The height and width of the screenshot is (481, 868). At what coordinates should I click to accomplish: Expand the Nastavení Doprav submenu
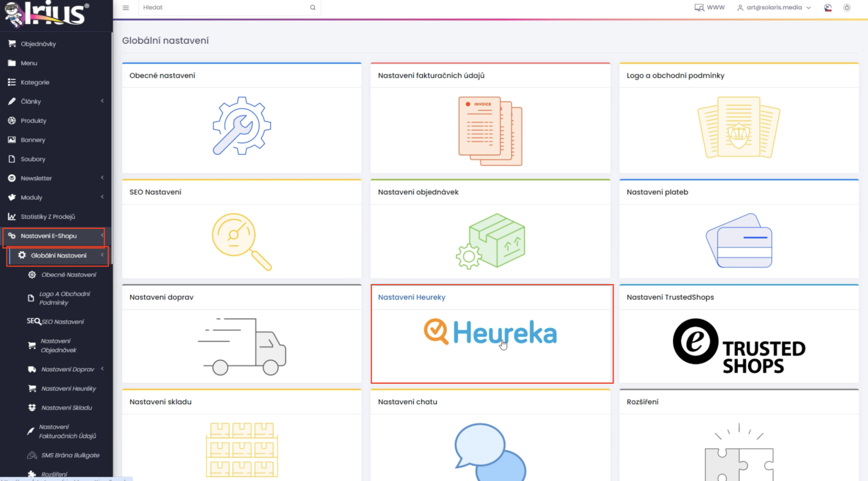102,369
